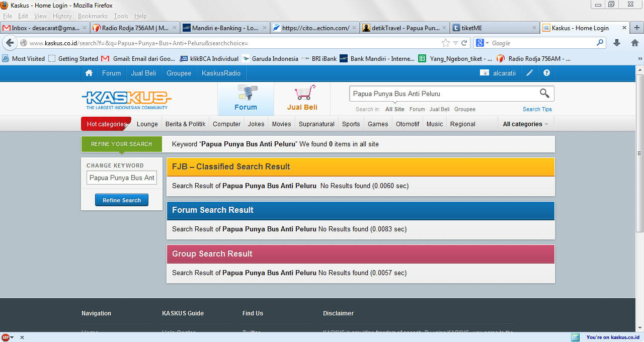Open the History menu

pyautogui.click(x=62, y=16)
